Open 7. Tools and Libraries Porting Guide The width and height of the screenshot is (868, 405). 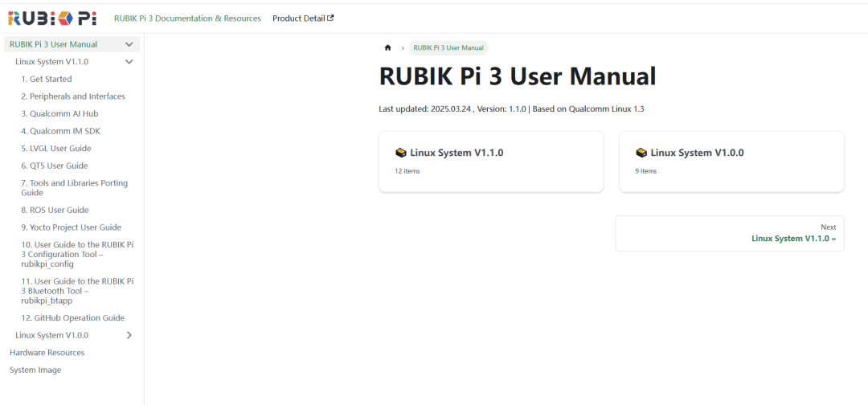point(74,187)
